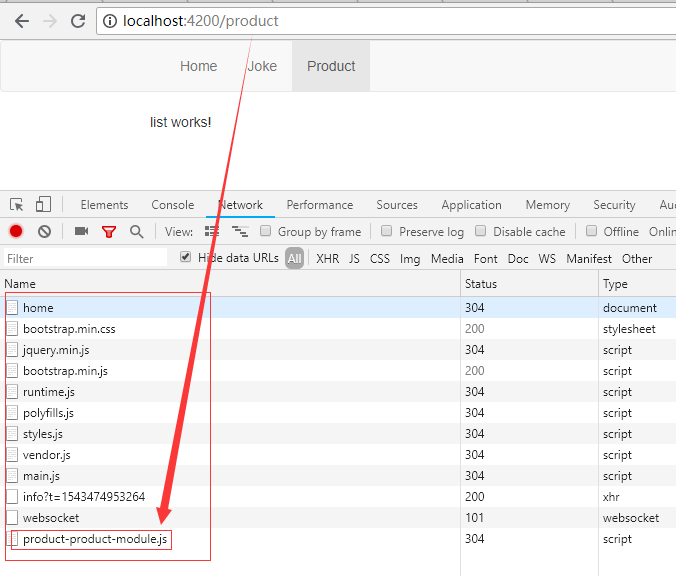This screenshot has width=676, height=576.
Task: Select the product-product-module.js request
Action: tap(96, 539)
